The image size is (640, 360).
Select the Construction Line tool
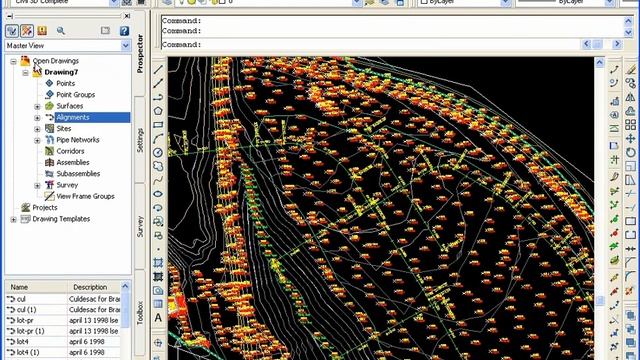pyautogui.click(x=158, y=83)
